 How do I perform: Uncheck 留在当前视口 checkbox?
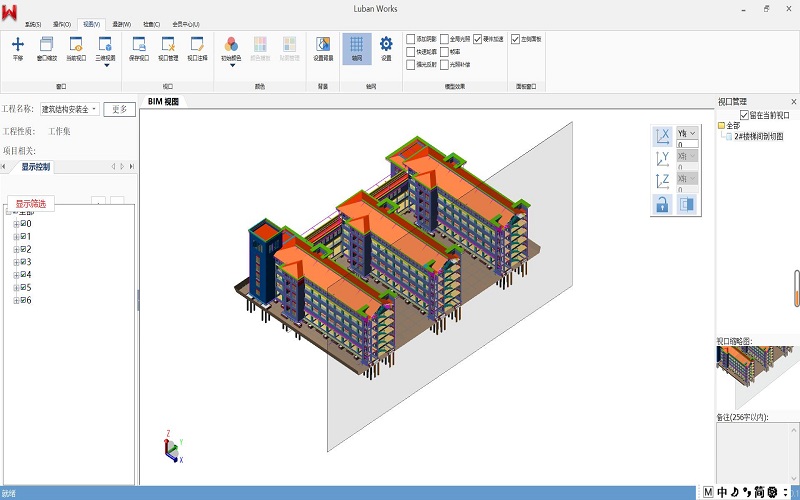tap(744, 115)
